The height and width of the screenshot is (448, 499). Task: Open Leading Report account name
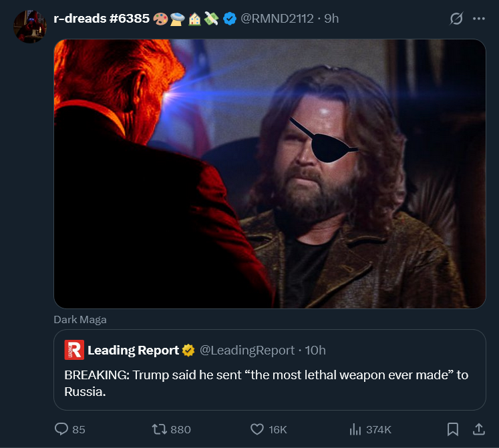133,350
